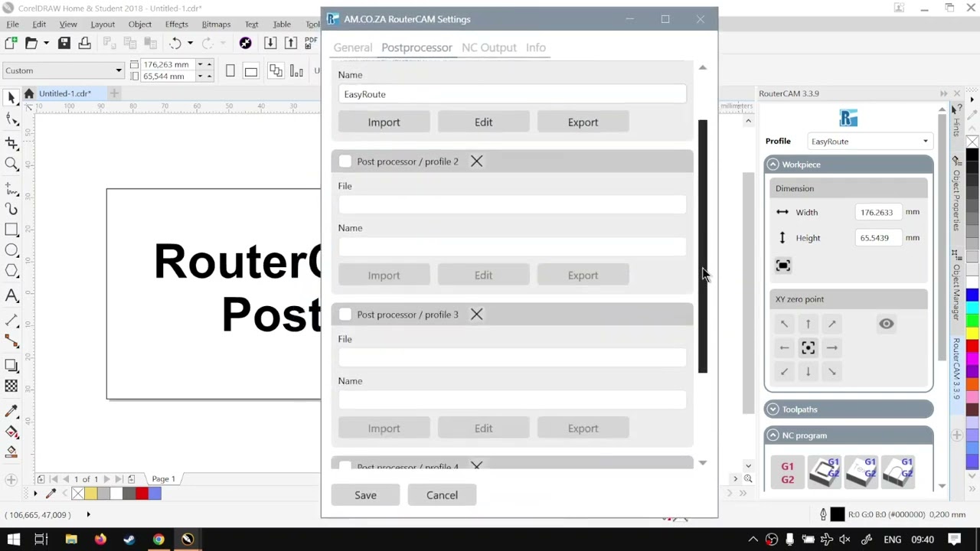Click Edit button for EasyRoute profile
This screenshot has height=551, width=980.
coord(483,122)
